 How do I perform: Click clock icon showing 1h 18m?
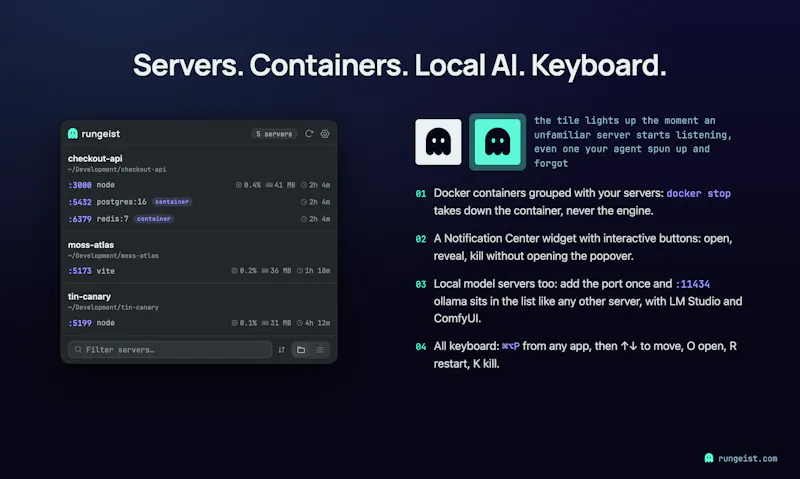coord(300,271)
